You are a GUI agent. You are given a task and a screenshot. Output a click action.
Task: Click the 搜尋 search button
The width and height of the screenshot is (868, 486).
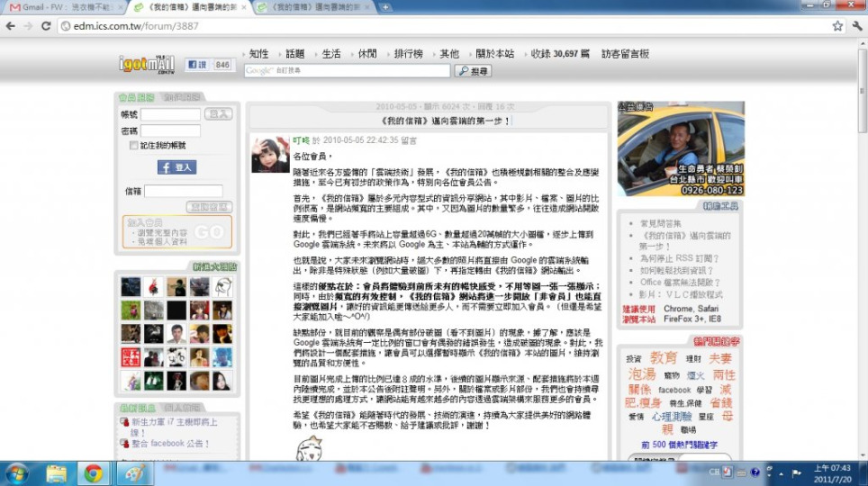[x=474, y=71]
